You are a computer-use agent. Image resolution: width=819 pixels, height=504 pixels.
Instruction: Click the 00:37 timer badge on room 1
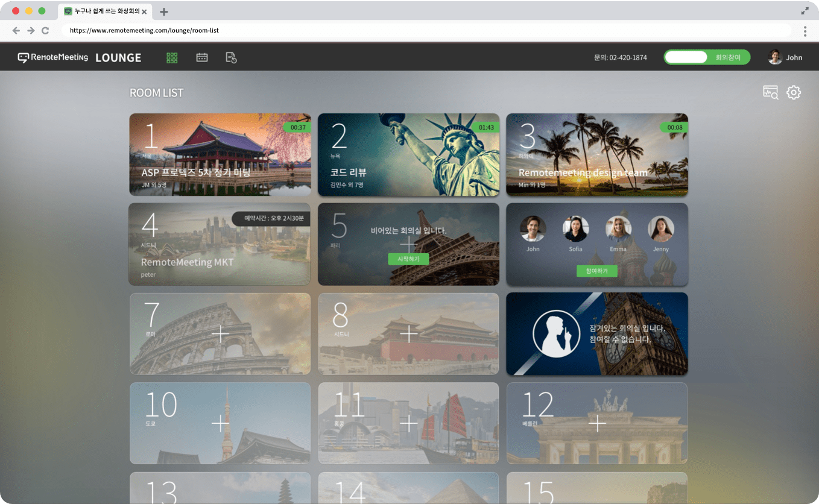click(x=297, y=127)
